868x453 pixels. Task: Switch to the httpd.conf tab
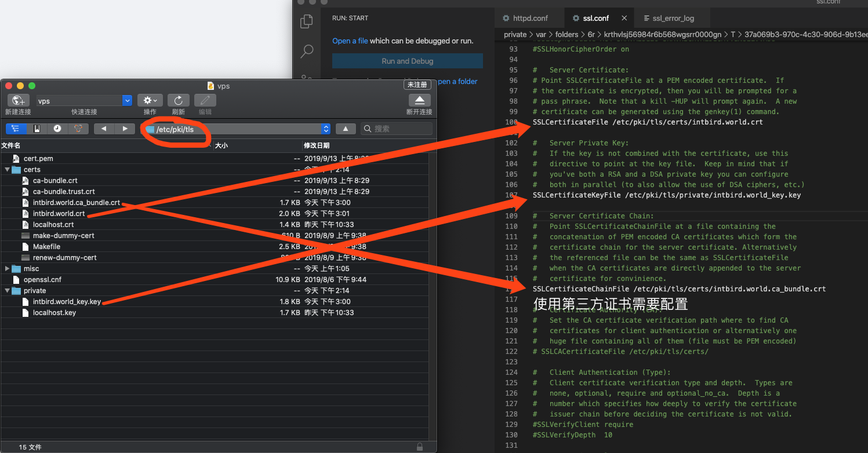pyautogui.click(x=529, y=17)
